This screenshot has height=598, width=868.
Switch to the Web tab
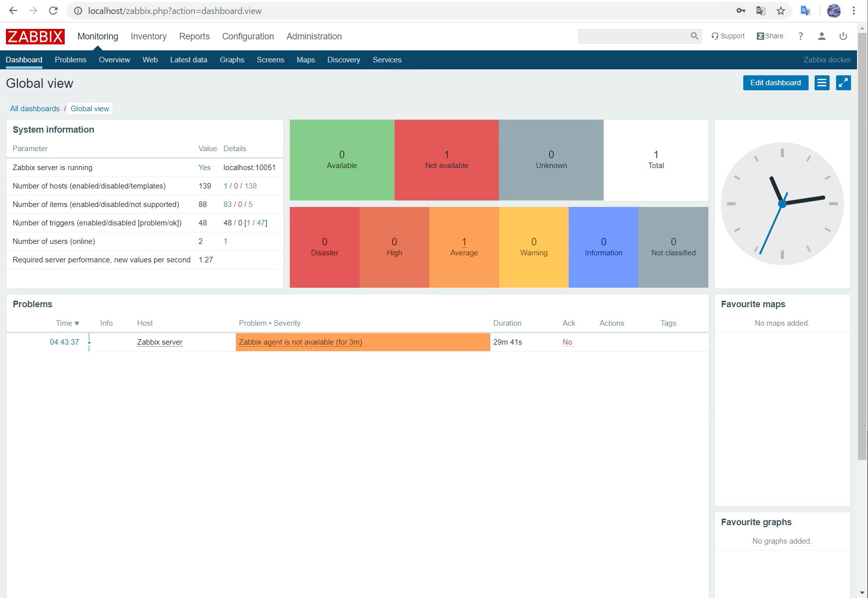[x=150, y=60]
